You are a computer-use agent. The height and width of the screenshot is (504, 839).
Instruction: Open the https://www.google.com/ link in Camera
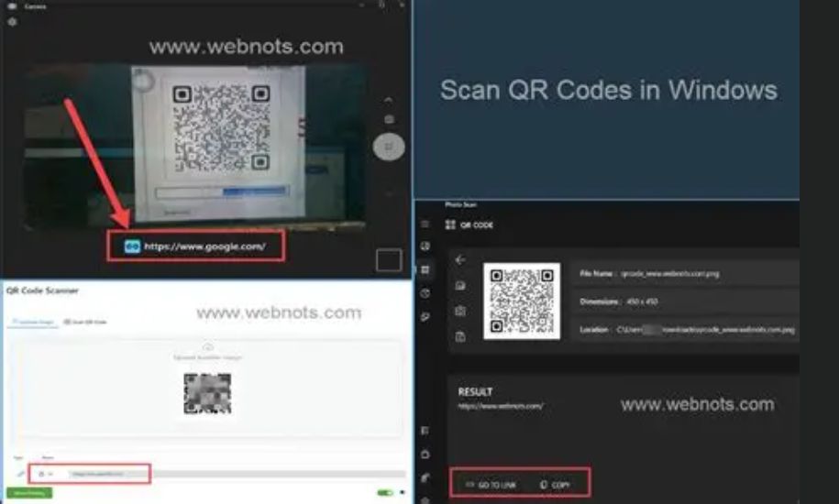[204, 247]
